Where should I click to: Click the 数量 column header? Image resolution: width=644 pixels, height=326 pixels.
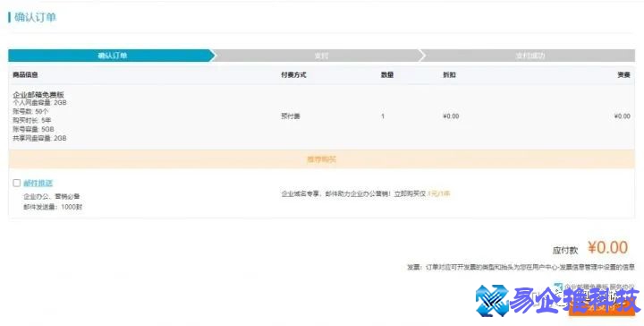(x=387, y=75)
